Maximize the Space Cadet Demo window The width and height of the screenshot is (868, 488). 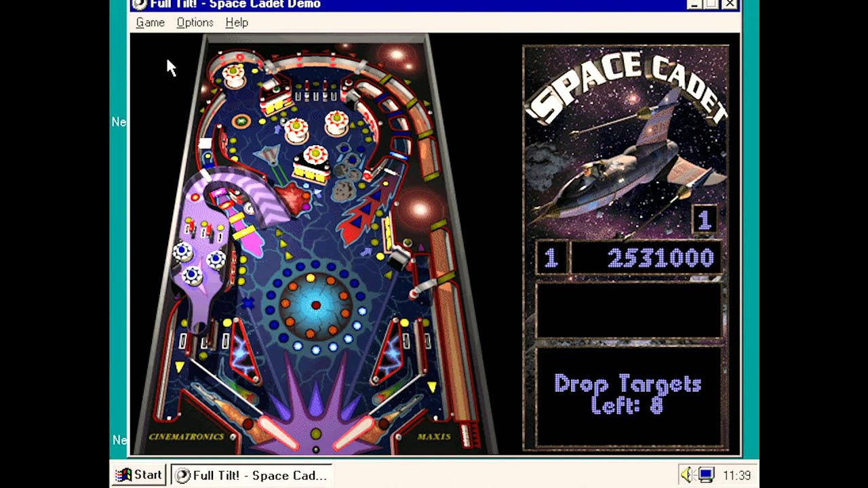pos(711,4)
